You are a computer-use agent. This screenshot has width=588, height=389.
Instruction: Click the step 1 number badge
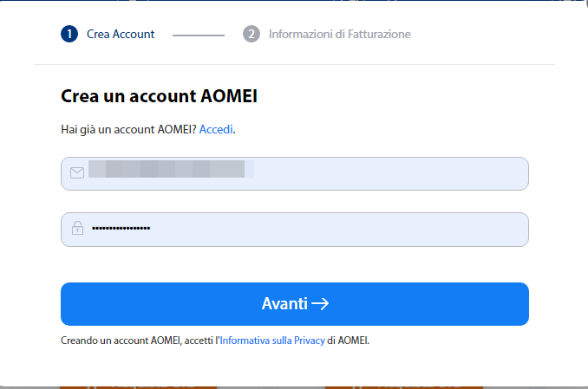tap(69, 34)
